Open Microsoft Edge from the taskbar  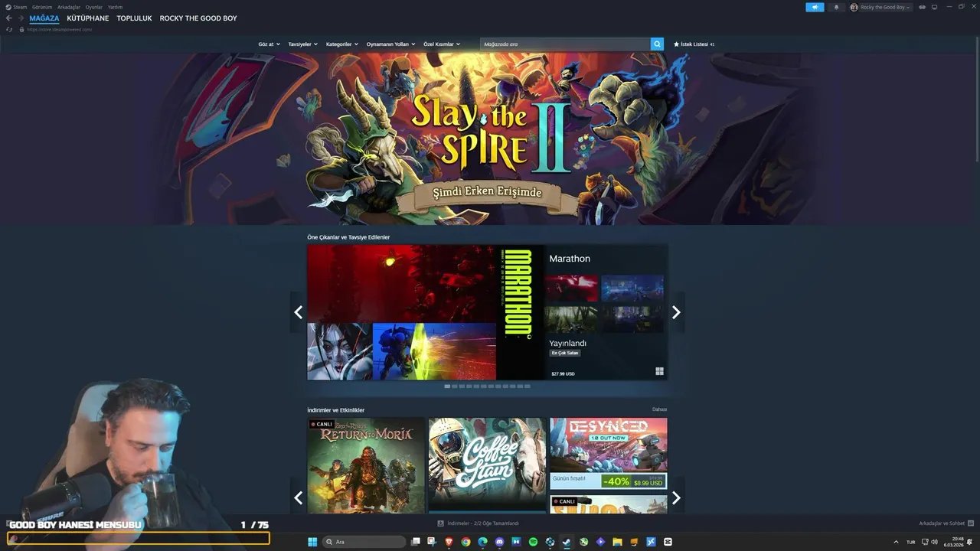tap(482, 542)
